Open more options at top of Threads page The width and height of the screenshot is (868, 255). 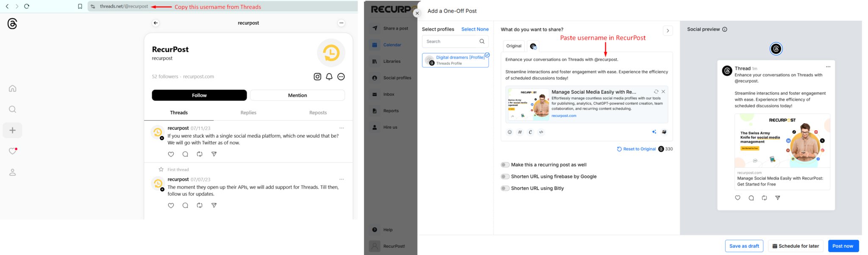[341, 23]
